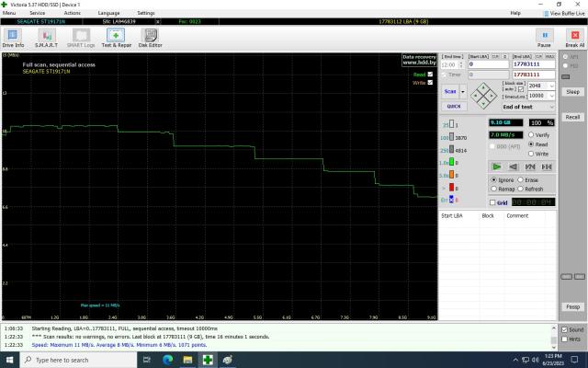
Task: Open the Service menu
Action: 37,13
